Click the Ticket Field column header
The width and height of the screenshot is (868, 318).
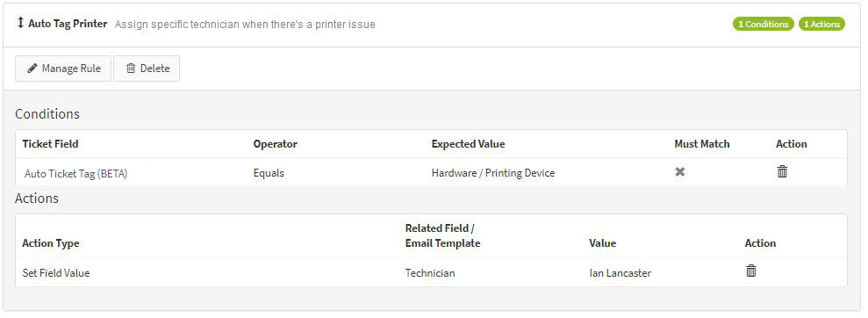click(x=50, y=143)
